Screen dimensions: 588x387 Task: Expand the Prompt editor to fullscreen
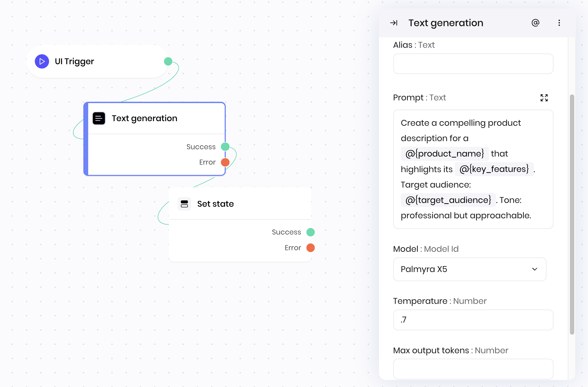544,98
